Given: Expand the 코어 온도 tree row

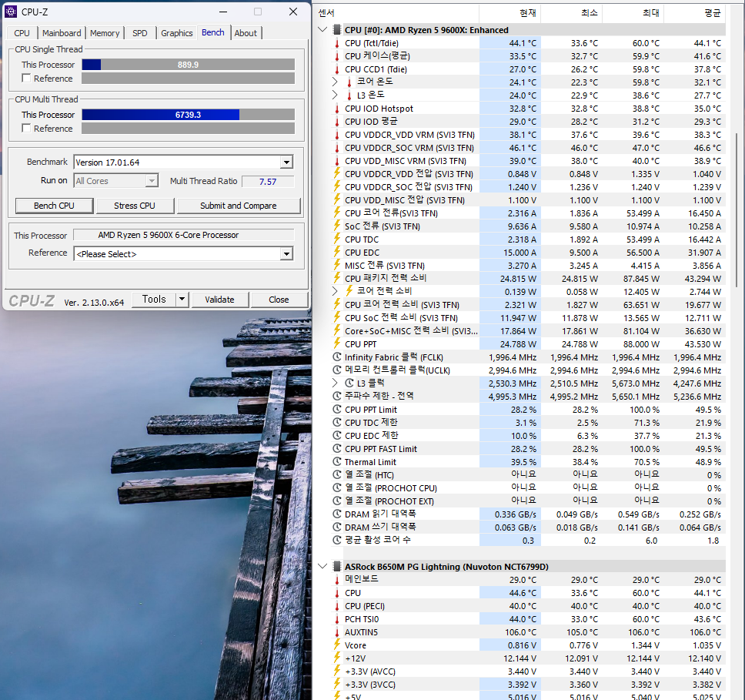Looking at the screenshot, I should point(335,82).
